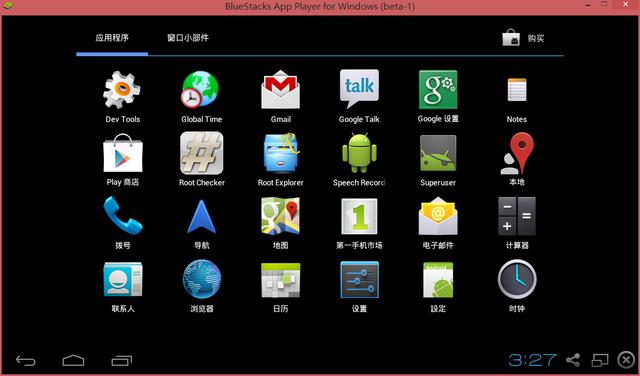Tap the Android home button
Viewport: 640px width, 376px height.
pos(73,360)
